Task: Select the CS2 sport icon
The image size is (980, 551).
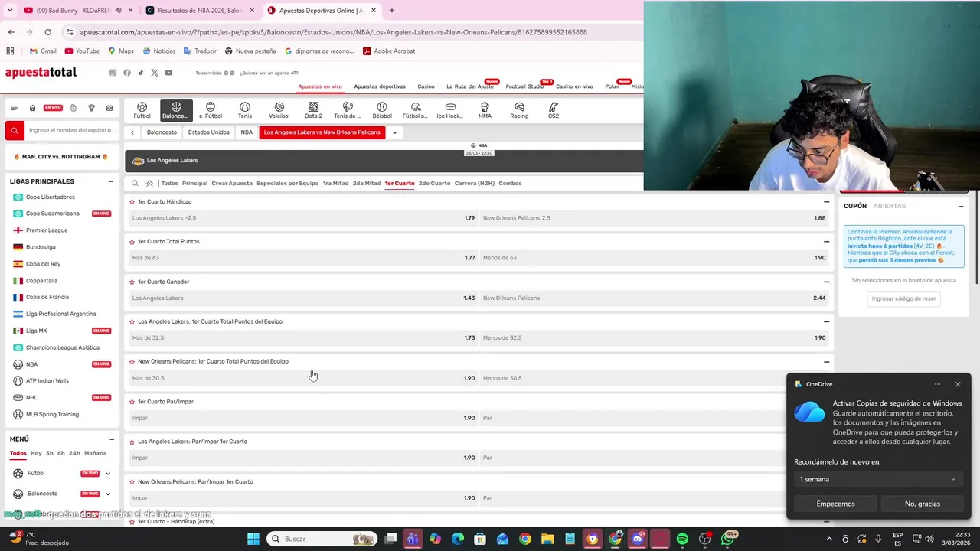Action: click(554, 110)
